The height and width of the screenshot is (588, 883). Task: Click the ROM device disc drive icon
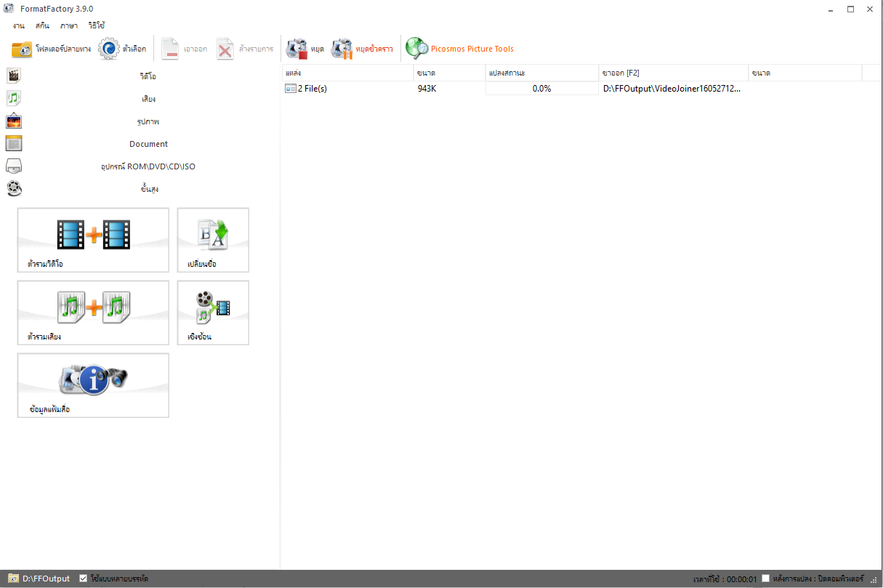click(14, 166)
